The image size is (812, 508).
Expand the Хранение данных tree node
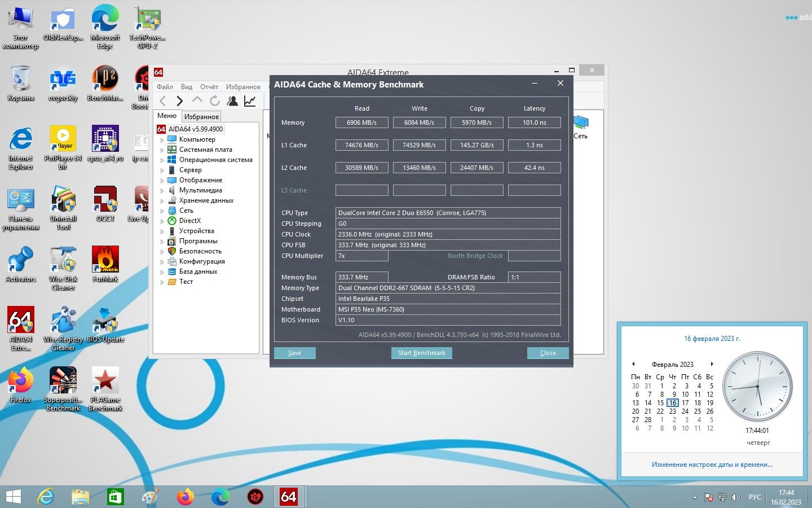tap(162, 200)
